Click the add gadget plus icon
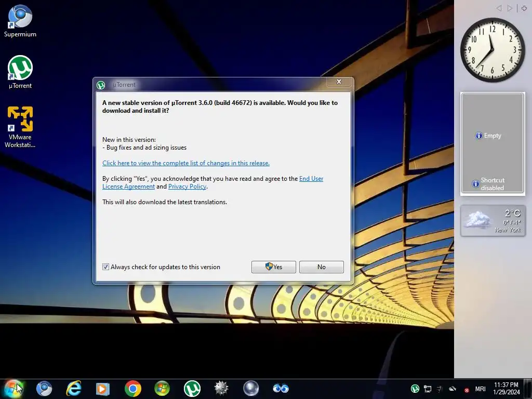The width and height of the screenshot is (532, 399). tap(524, 8)
